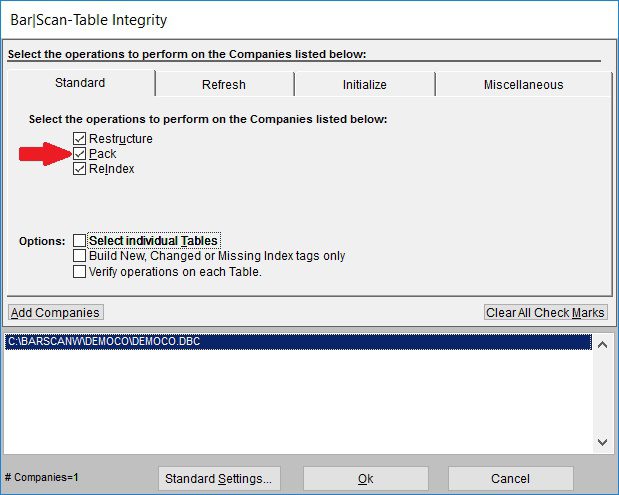Cancel the Table Integrity dialog

tap(510, 478)
